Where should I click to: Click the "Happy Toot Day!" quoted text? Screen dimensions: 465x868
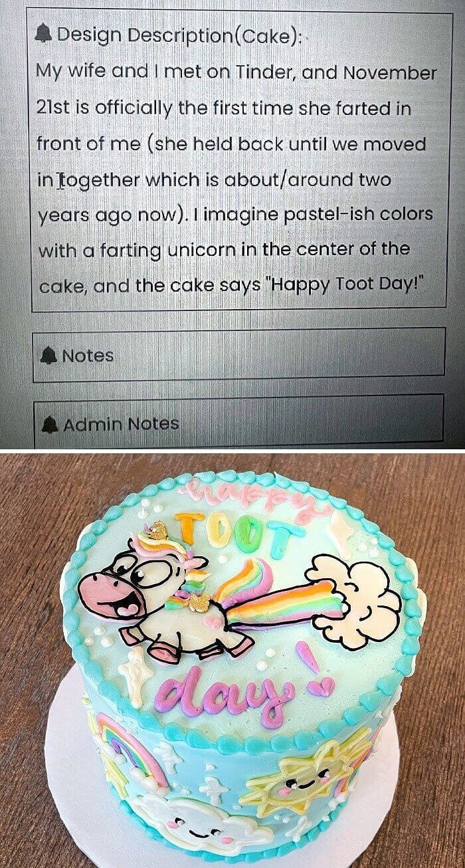345,286
